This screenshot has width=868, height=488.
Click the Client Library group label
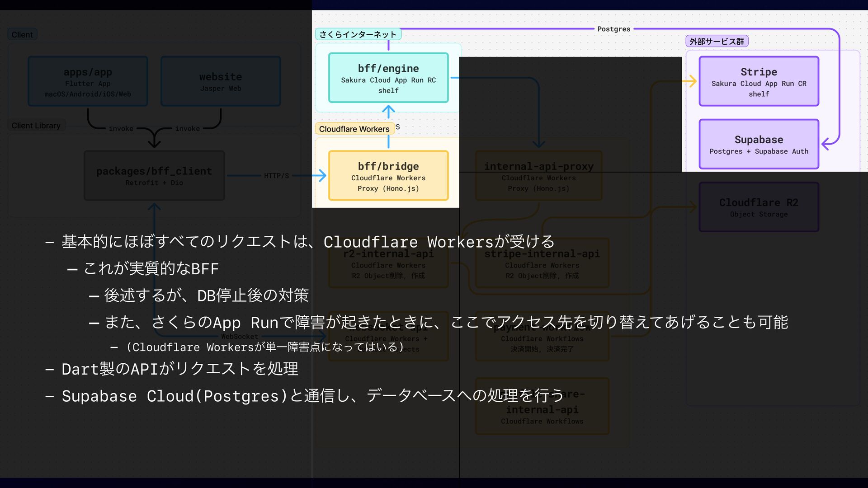[x=36, y=126]
